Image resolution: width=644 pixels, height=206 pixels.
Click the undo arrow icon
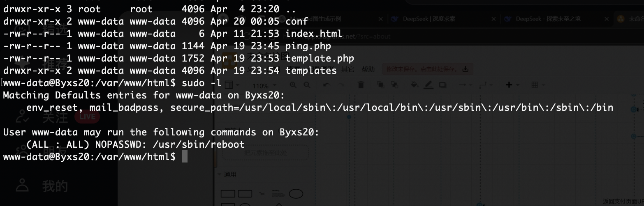tap(326, 85)
